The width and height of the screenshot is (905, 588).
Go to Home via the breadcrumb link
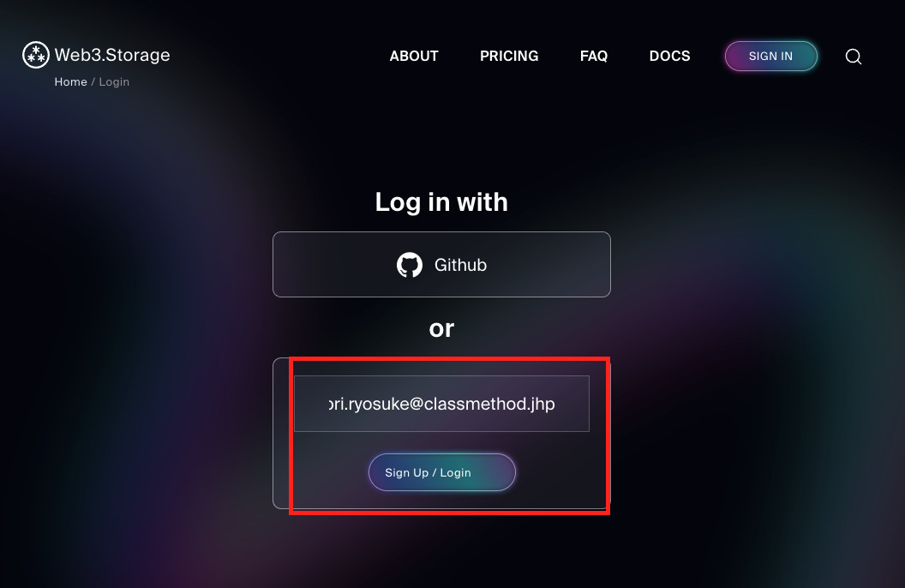point(70,81)
